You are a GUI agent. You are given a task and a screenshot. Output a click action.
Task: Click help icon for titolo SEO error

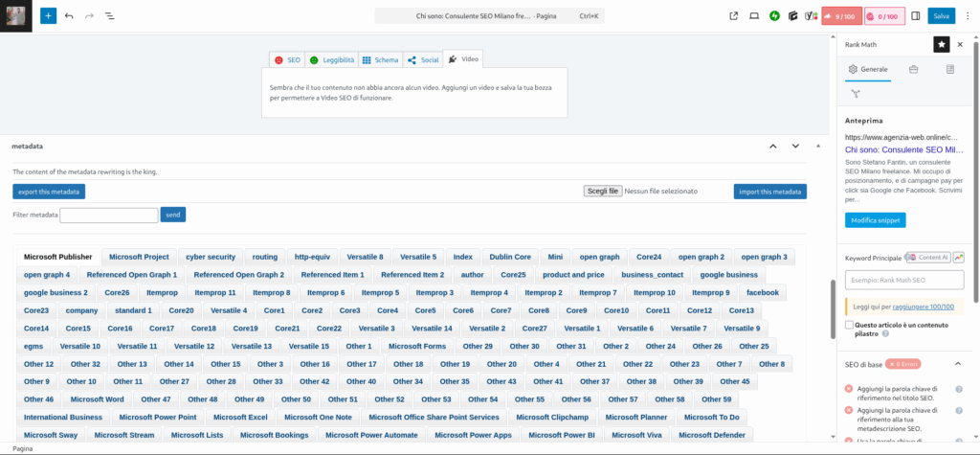[959, 389]
